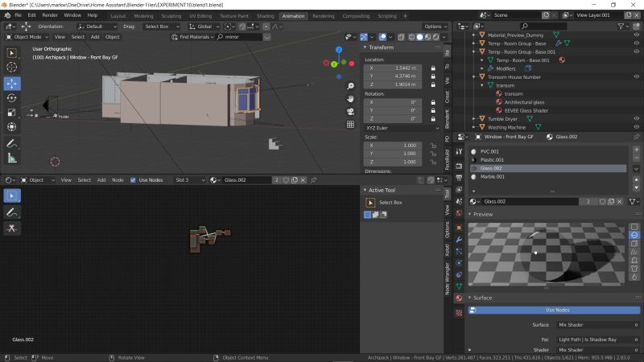Viewport: 644px width, 362px height.
Task: Switch to the Layout workspace tab
Action: click(x=118, y=16)
